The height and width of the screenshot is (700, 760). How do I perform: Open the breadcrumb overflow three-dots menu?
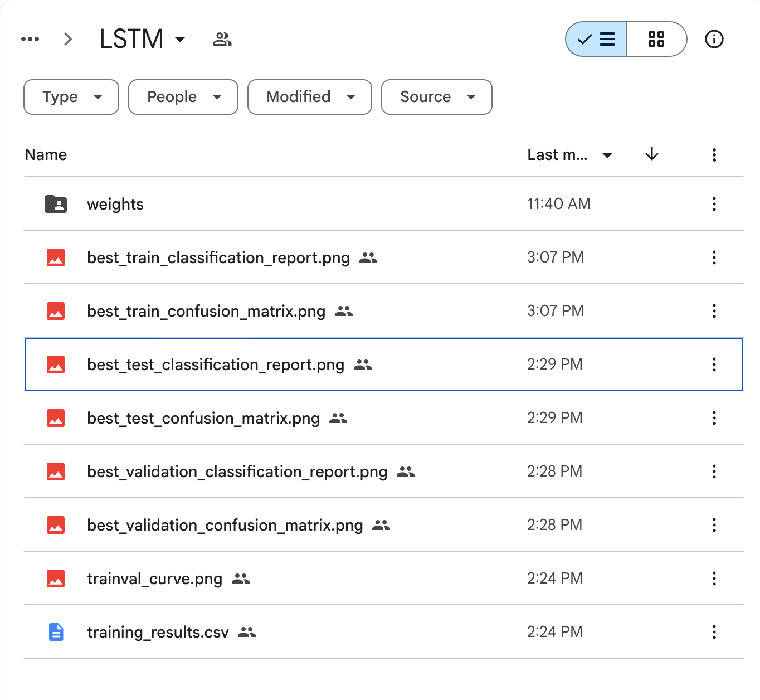click(x=30, y=39)
